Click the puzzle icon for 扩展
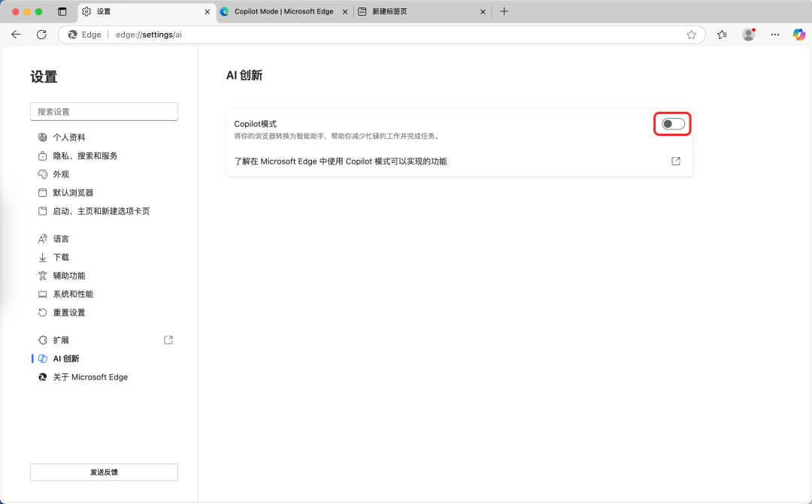Screen dimensions: 812x504 (x=42, y=340)
